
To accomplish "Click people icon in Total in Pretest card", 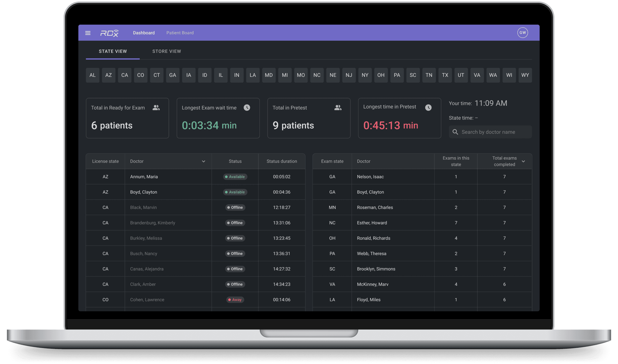I will click(x=338, y=108).
